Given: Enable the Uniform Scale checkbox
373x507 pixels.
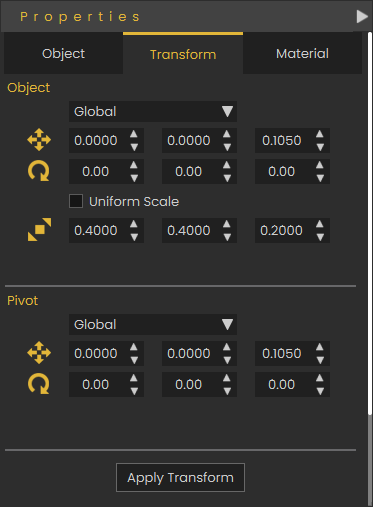Looking at the screenshot, I should pyautogui.click(x=76, y=201).
